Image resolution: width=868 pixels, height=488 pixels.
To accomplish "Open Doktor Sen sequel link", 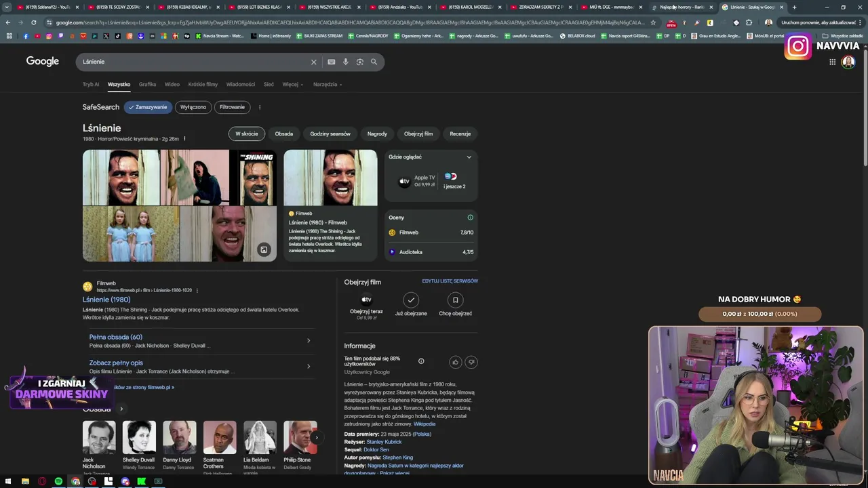I will [376, 449].
